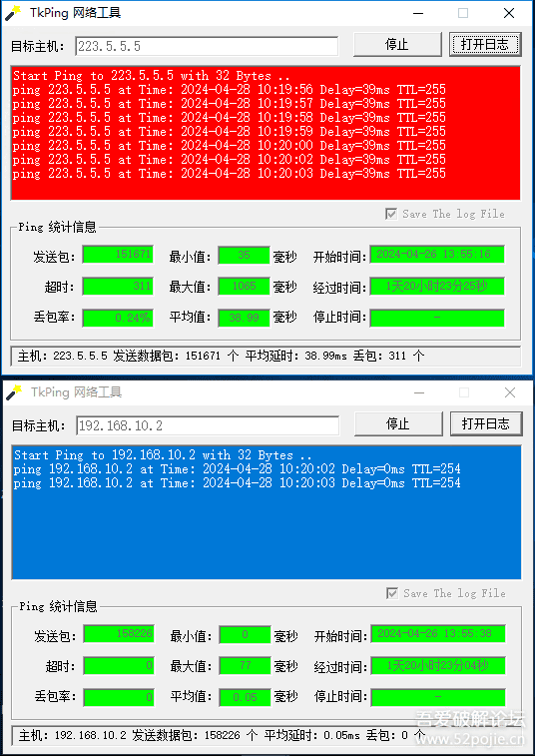The image size is (535, 756).
Task: Open log for 192.168.10.2 via 打开日志
Action: [486, 423]
